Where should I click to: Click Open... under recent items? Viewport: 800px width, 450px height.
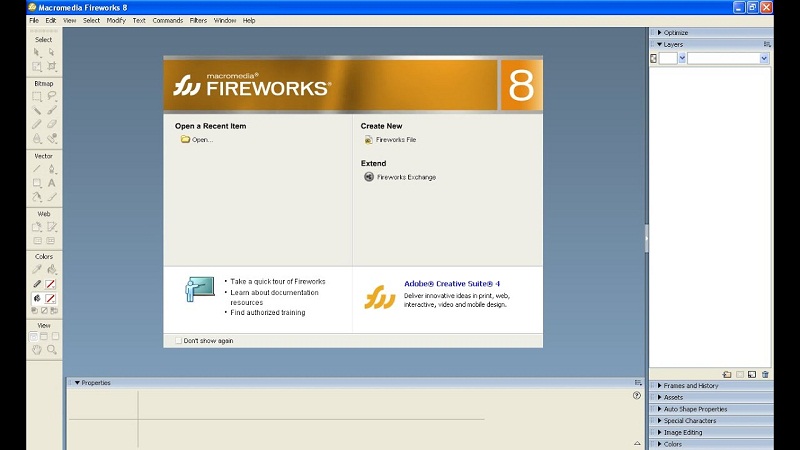196,139
